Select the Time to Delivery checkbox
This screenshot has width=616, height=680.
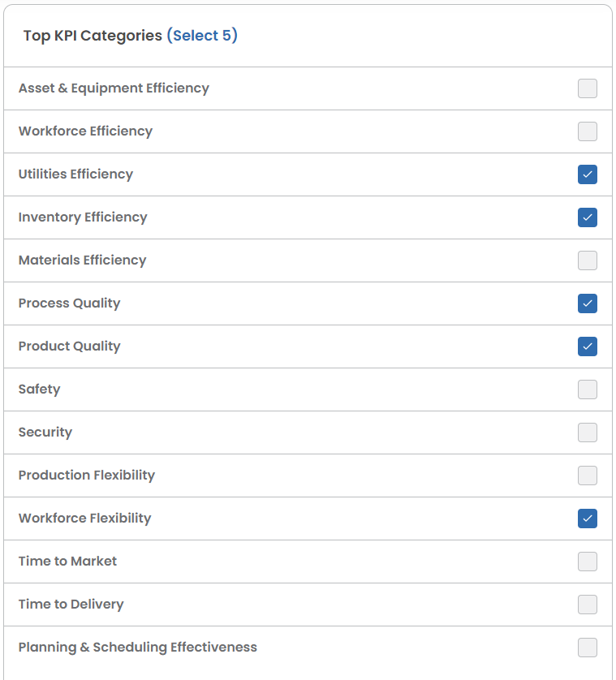588,605
